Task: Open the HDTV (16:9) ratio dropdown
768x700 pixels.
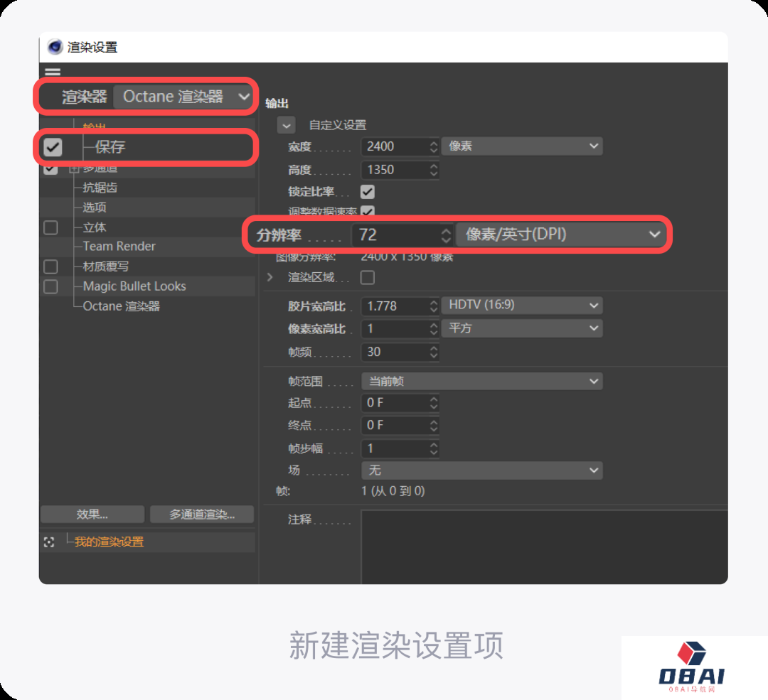Action: click(x=522, y=305)
